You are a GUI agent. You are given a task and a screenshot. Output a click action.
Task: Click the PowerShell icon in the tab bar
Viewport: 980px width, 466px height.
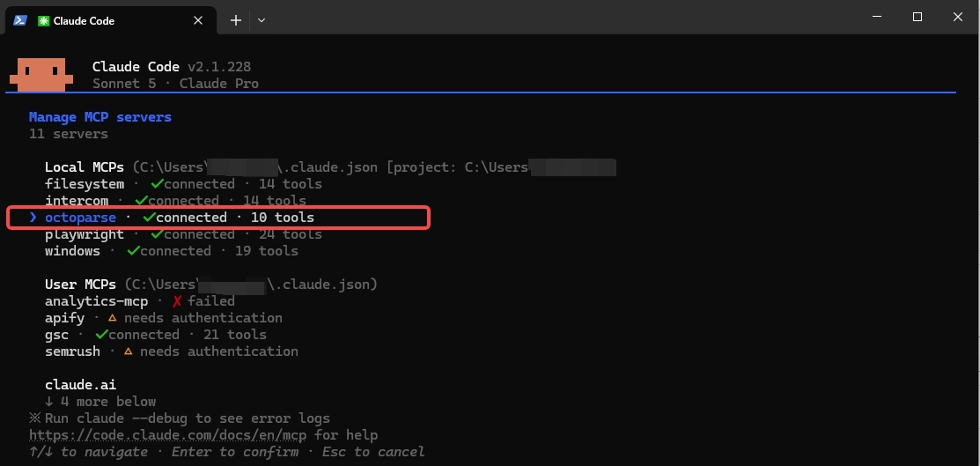pos(20,20)
